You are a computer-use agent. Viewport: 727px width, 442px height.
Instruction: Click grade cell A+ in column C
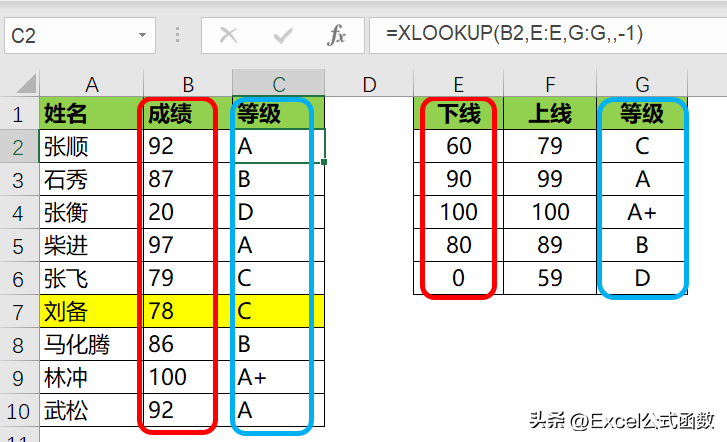[x=278, y=377]
